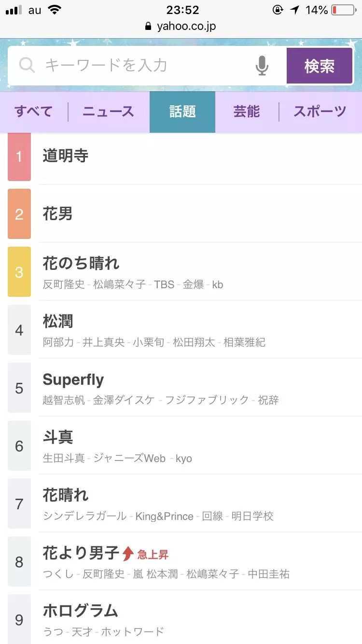The width and height of the screenshot is (362, 644).
Task: Open the Superfly trending topic
Action: pyautogui.click(x=73, y=380)
